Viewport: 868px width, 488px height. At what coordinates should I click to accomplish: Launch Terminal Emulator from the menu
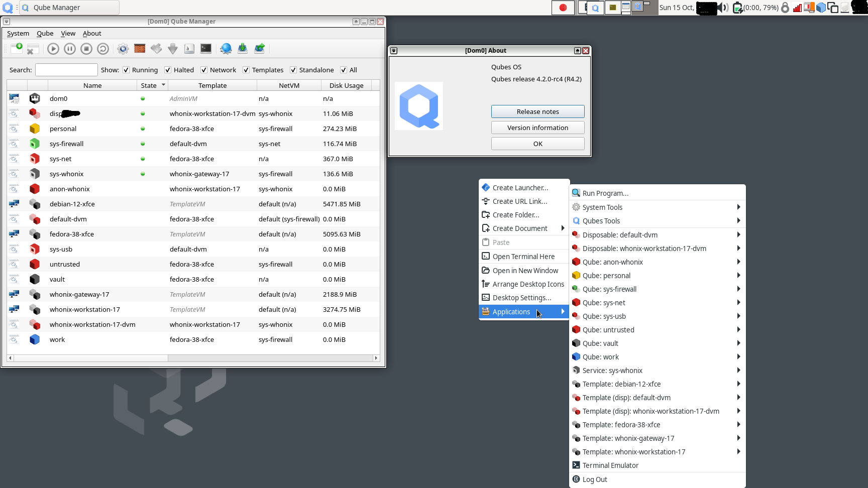tap(657, 465)
